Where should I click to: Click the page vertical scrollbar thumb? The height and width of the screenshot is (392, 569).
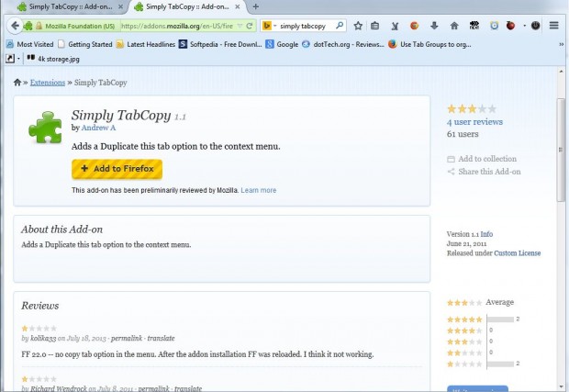click(x=561, y=150)
